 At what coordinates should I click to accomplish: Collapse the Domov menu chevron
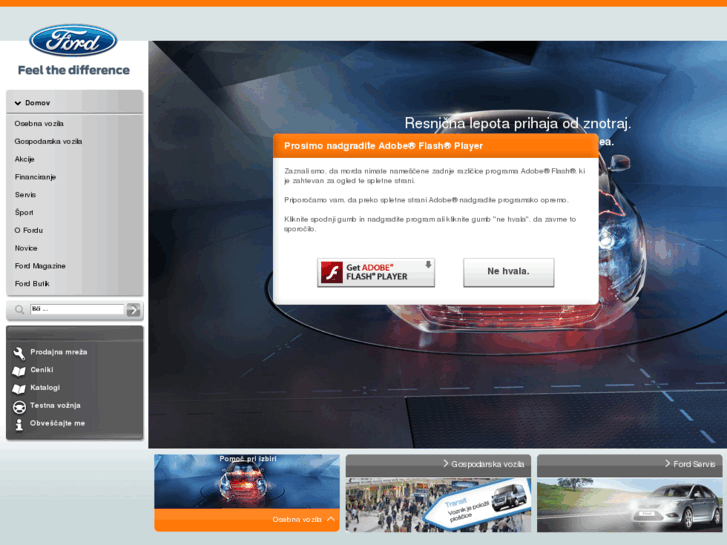[x=18, y=103]
